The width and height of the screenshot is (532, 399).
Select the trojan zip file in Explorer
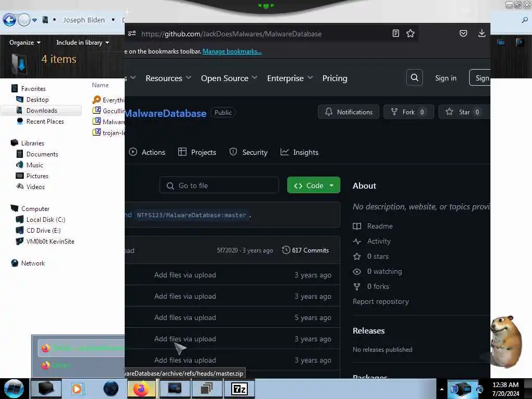point(109,132)
